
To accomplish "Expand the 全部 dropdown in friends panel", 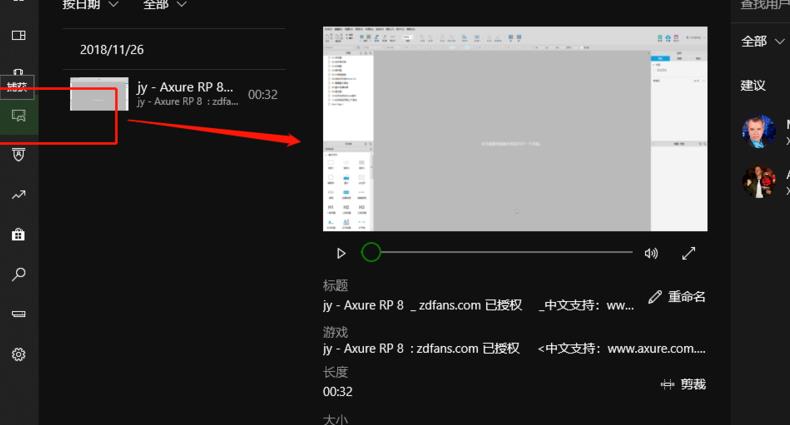I will click(x=763, y=41).
